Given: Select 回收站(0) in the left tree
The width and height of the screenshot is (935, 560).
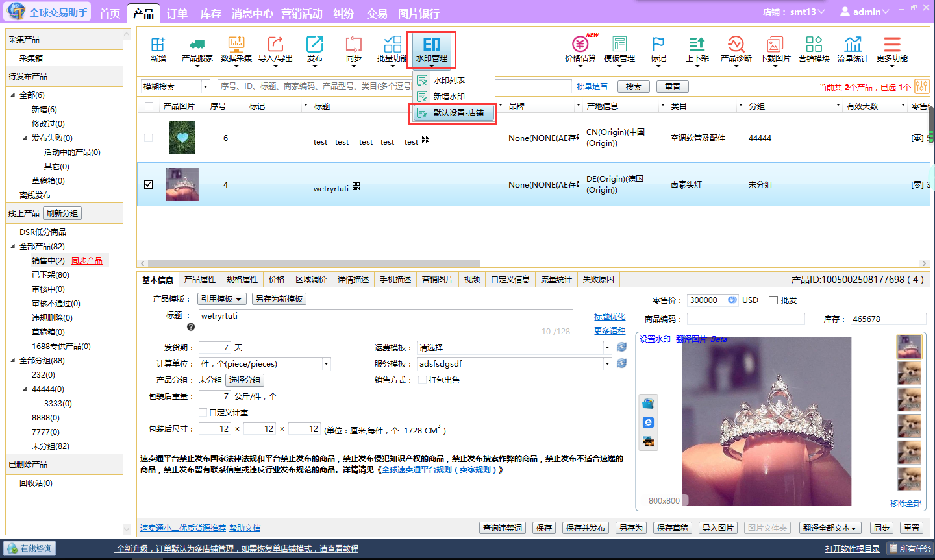Looking at the screenshot, I should 36,483.
